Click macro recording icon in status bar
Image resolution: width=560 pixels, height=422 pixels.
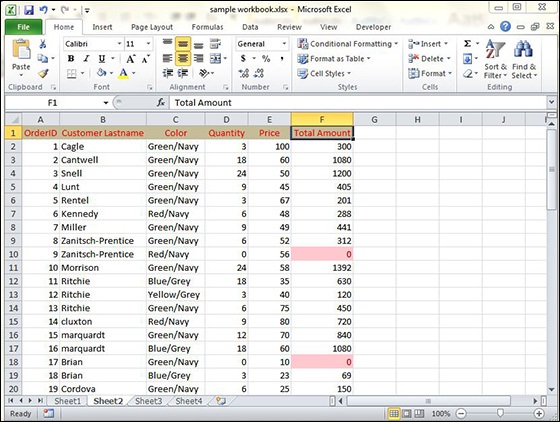pos(49,413)
